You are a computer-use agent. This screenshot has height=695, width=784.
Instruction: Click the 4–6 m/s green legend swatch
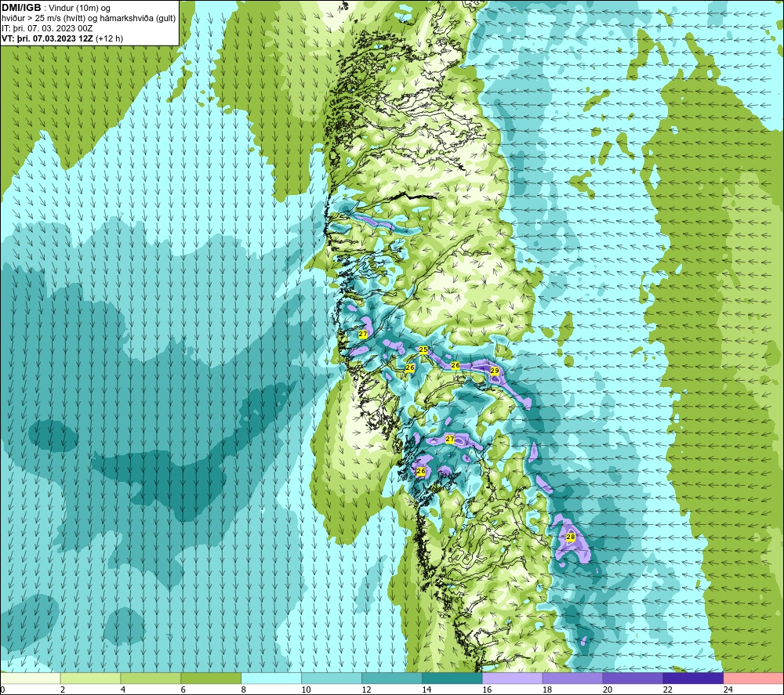point(151,678)
